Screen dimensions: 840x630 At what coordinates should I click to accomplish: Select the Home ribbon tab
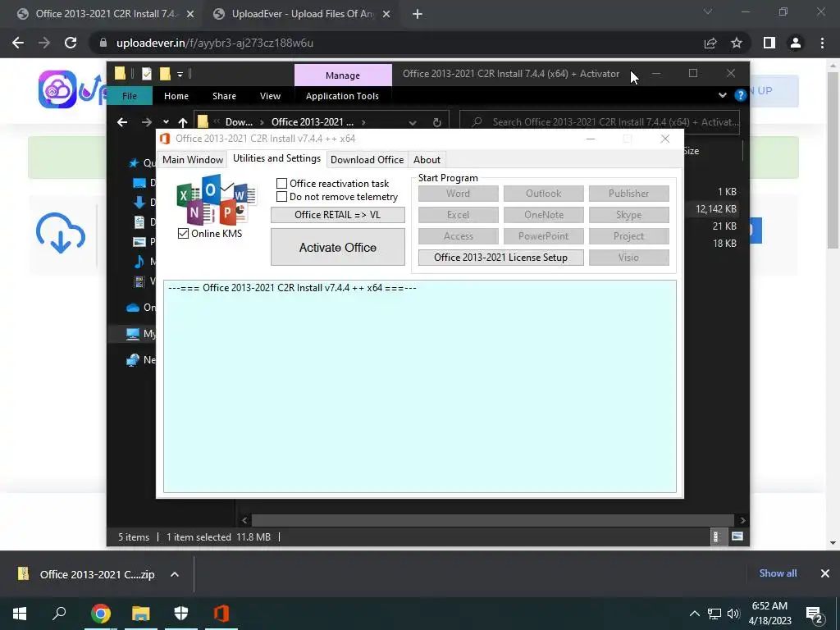click(176, 96)
